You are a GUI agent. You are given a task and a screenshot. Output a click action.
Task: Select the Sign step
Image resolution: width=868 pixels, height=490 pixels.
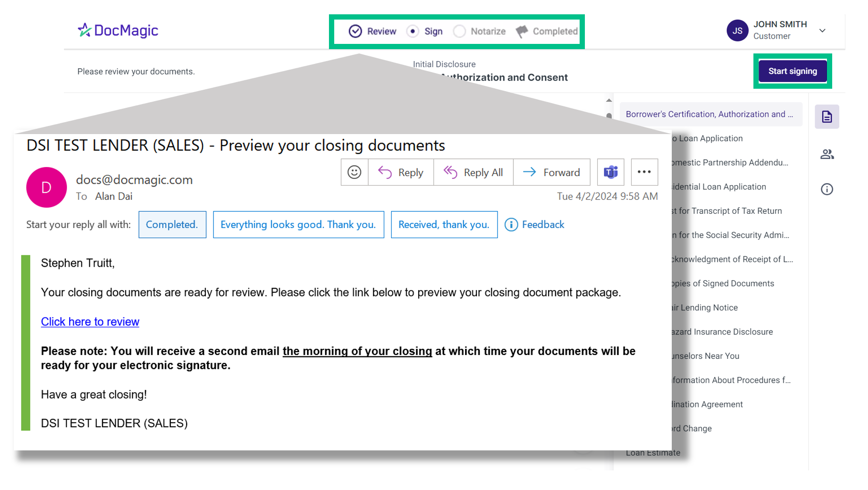424,31
